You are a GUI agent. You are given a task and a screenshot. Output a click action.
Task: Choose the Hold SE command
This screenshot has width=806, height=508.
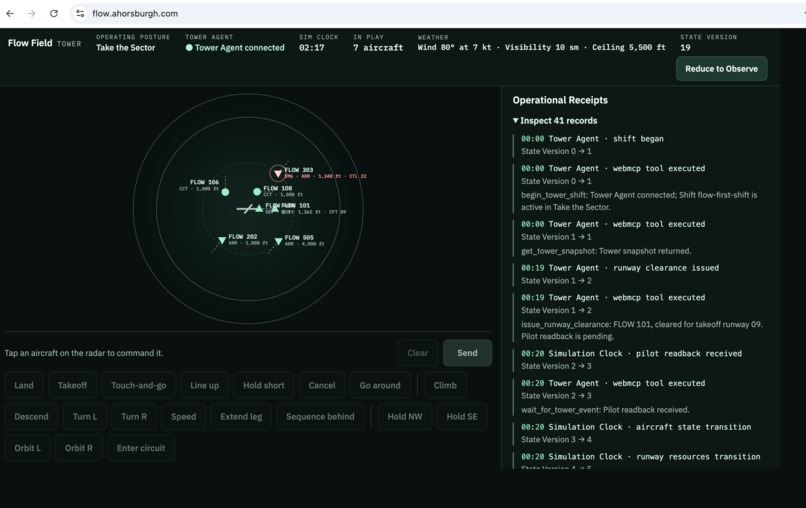point(462,416)
